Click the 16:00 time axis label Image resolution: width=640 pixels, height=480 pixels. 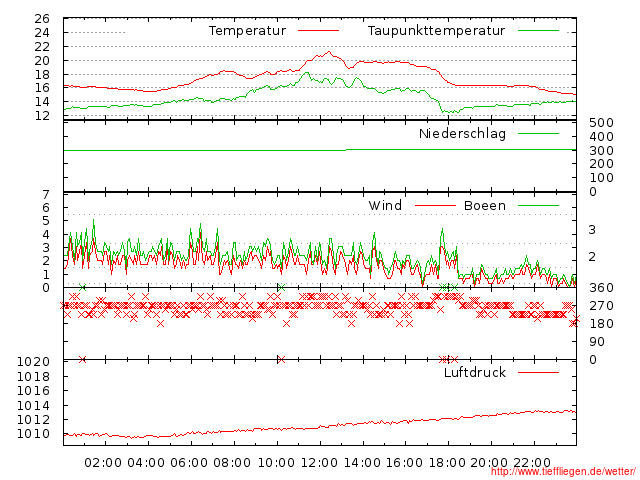pyautogui.click(x=404, y=463)
